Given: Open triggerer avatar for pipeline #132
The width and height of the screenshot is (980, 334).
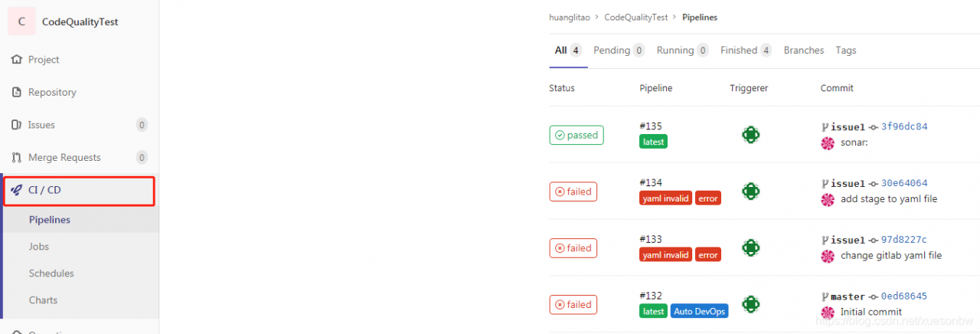Looking at the screenshot, I should click(x=750, y=304).
